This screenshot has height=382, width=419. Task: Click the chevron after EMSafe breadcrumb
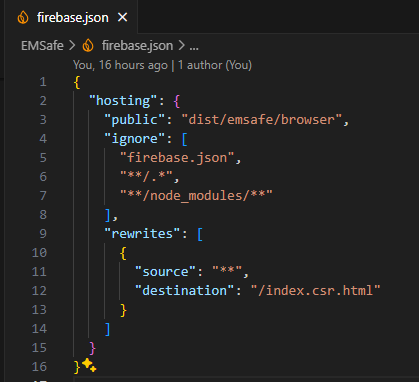pyautogui.click(x=72, y=46)
